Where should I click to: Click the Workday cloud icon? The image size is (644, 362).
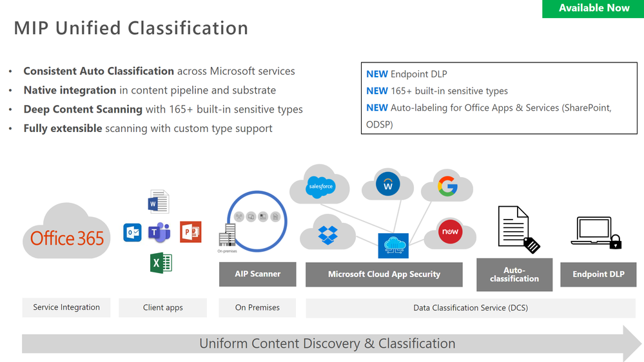point(387,184)
